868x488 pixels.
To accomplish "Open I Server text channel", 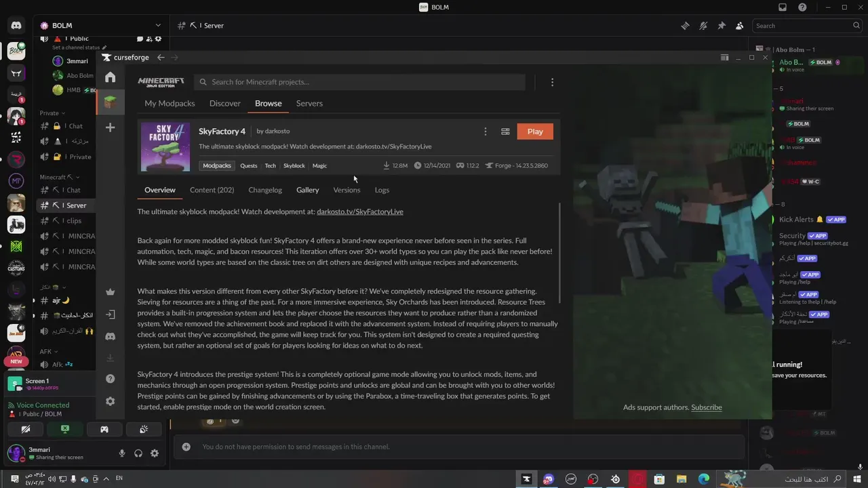I will tap(68, 205).
